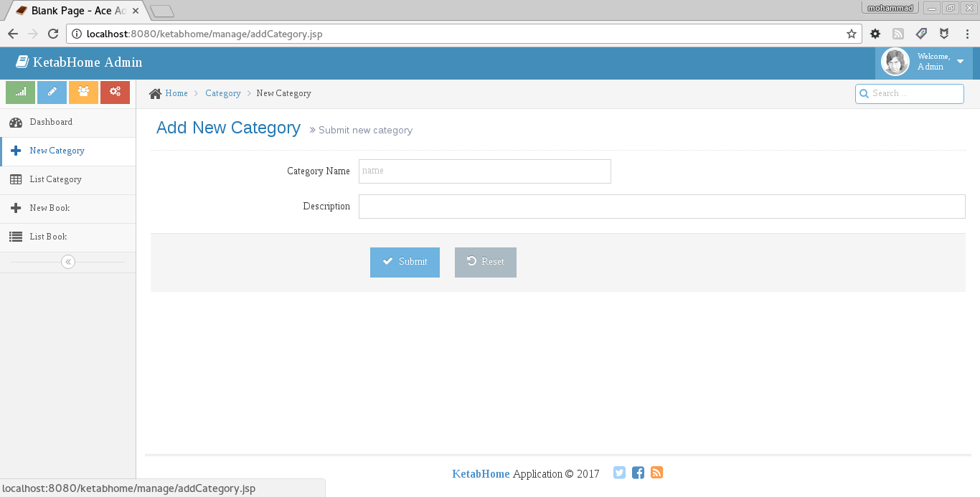Submit the new category form
Viewport: 980px width, 497px height.
405,262
